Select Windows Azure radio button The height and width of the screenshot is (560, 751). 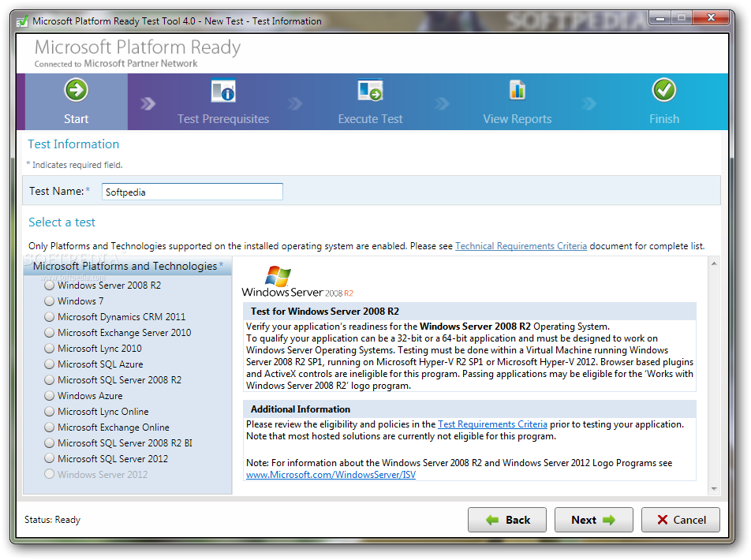tap(49, 396)
